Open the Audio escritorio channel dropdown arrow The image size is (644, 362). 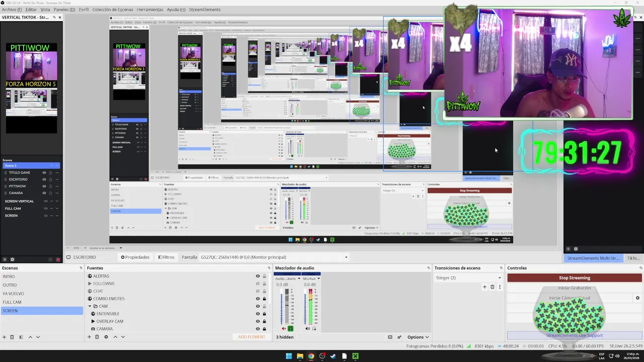click(x=299, y=279)
